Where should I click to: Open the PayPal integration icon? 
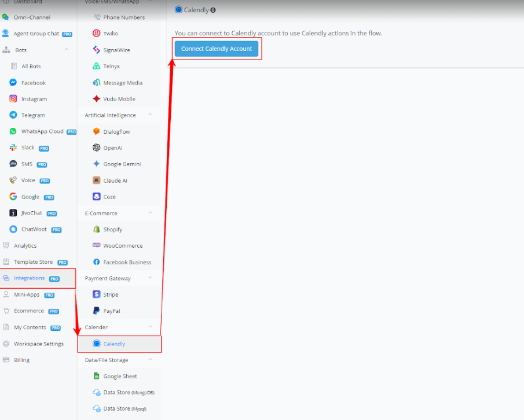[x=97, y=311]
